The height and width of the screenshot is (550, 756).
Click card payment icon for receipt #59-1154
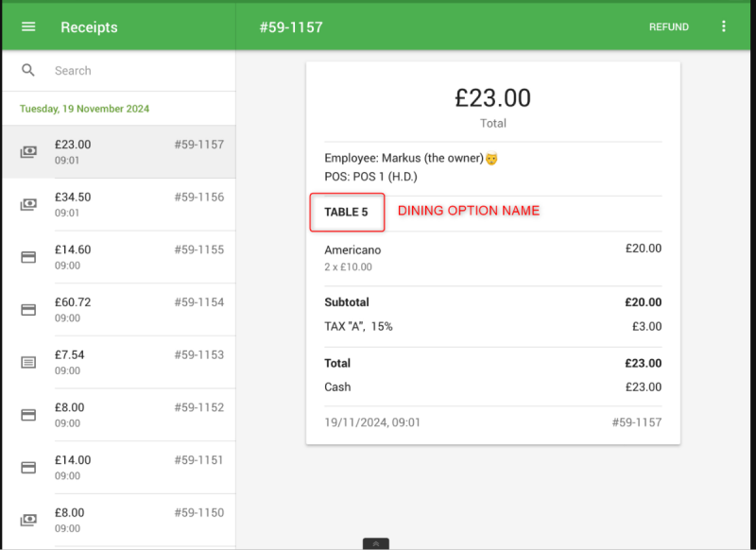pos(28,309)
